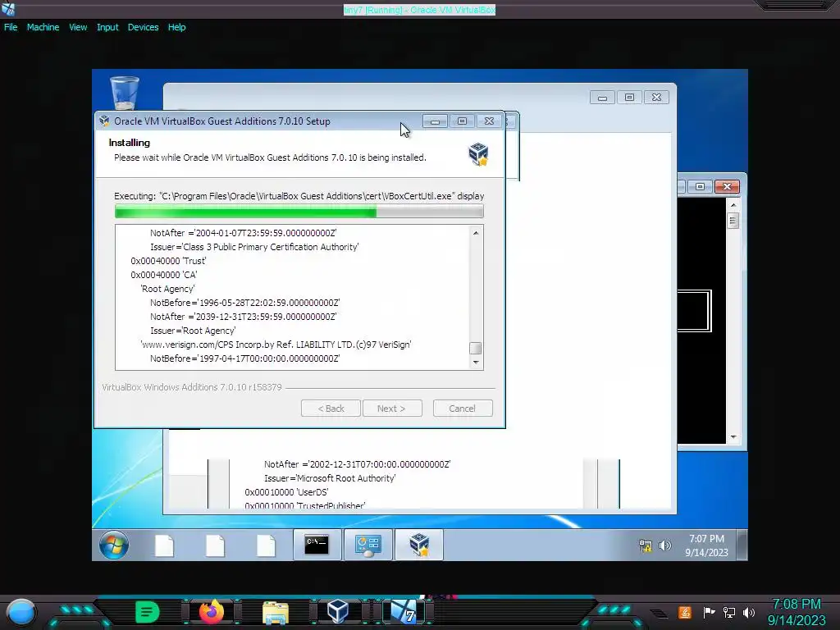Open first blank document taskbar icon
Screen dimensions: 840x630
pos(164,546)
